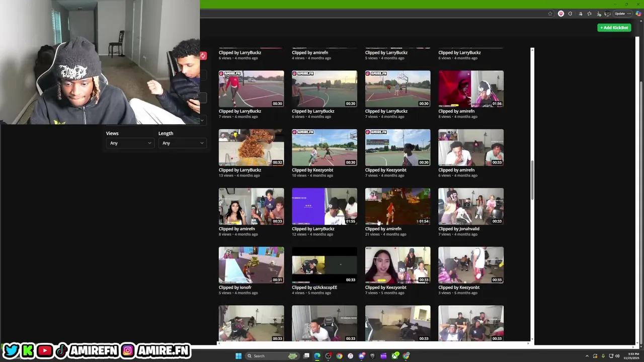Click the taskbar clock and date
Image resolution: width=644 pixels, height=362 pixels.
coord(630,356)
